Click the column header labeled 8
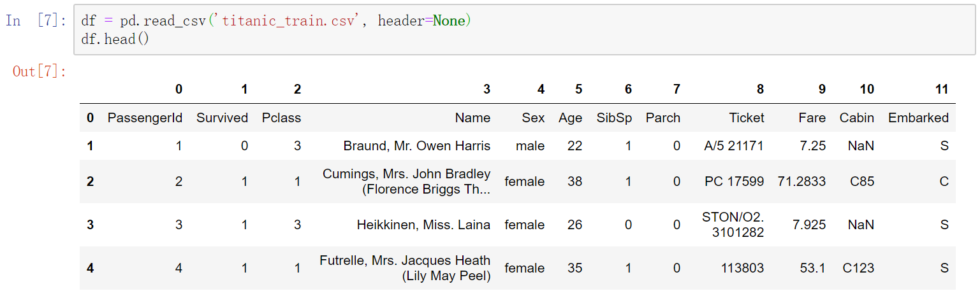Screen dimensions: 980x298 [760, 90]
